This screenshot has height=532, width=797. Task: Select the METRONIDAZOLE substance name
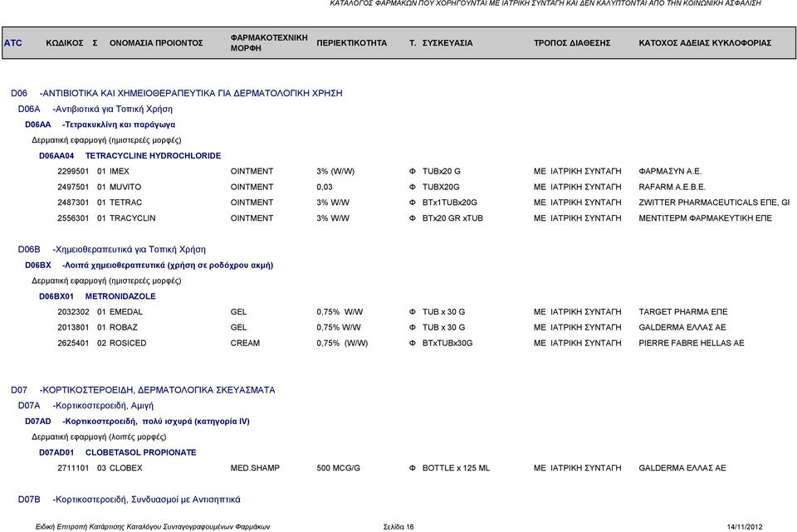click(120, 296)
